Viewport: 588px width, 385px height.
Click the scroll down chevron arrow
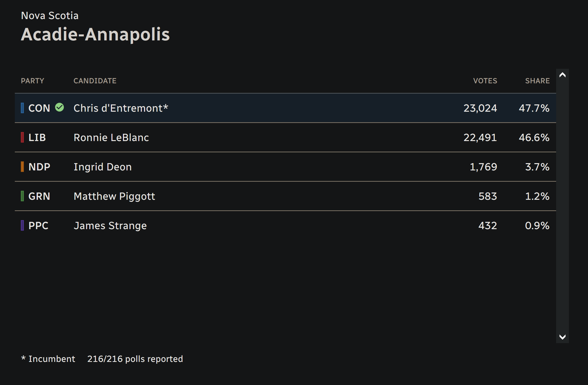562,337
